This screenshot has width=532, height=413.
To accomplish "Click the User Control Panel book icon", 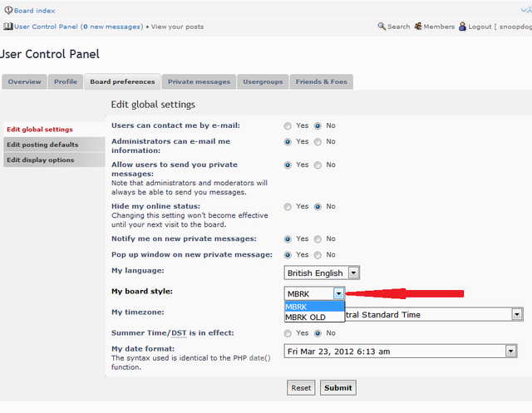I will (x=8, y=27).
